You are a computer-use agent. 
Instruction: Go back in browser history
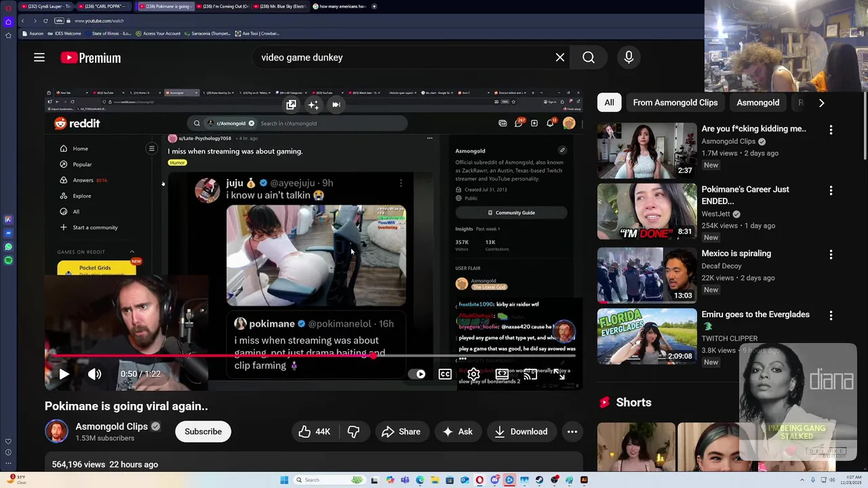pyautogui.click(x=22, y=21)
